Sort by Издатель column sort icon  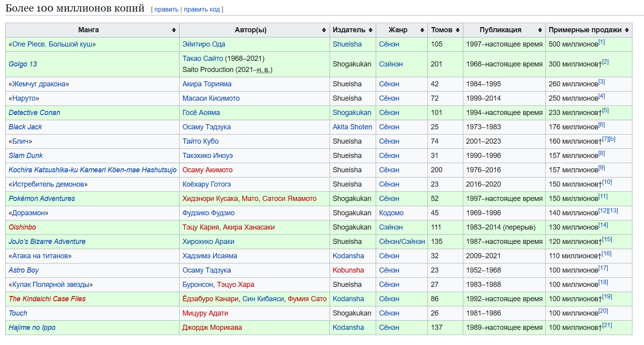tap(370, 30)
